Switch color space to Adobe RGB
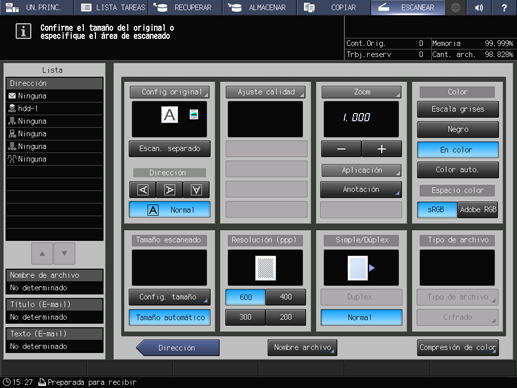517x388 pixels. 478,210
